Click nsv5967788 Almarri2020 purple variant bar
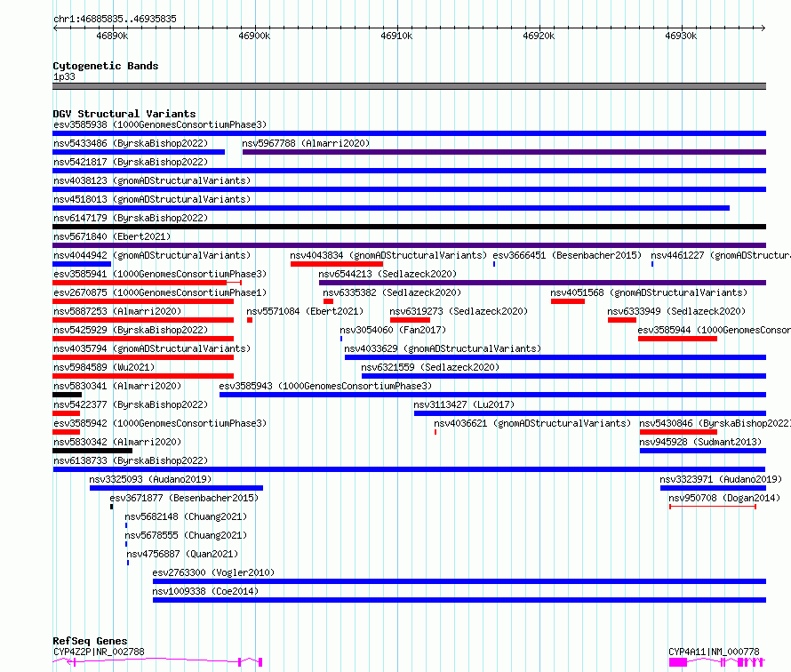The width and height of the screenshot is (791, 672). click(504, 152)
